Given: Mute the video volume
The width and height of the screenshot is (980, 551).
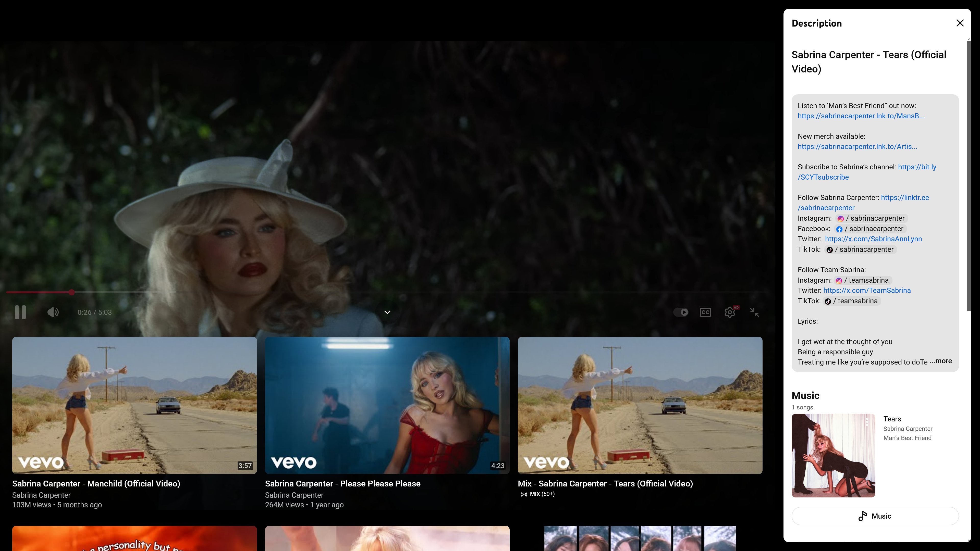Looking at the screenshot, I should (x=53, y=312).
